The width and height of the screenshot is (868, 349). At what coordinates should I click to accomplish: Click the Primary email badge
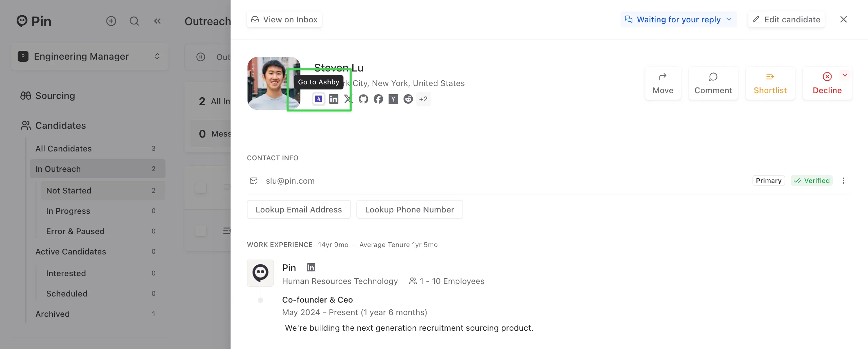click(x=769, y=181)
